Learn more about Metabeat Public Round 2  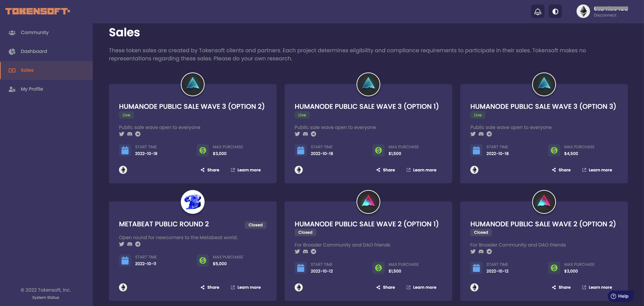(x=246, y=287)
